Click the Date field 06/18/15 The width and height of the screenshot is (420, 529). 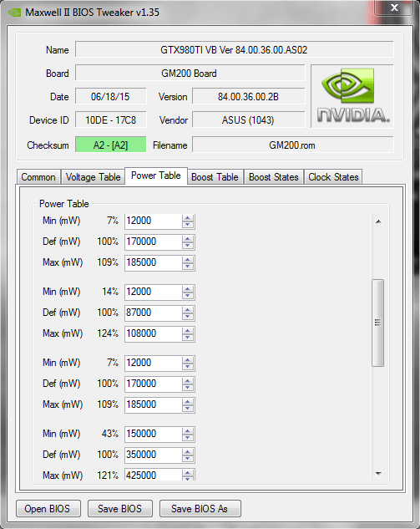[x=111, y=96]
